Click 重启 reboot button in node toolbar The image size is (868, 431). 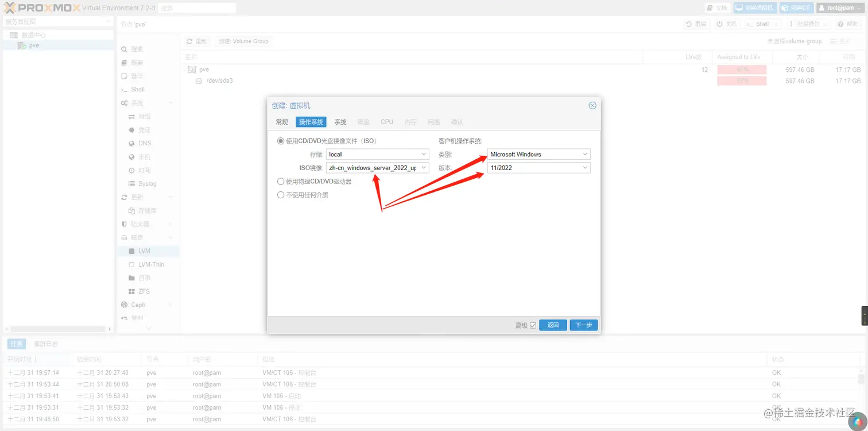[x=697, y=24]
